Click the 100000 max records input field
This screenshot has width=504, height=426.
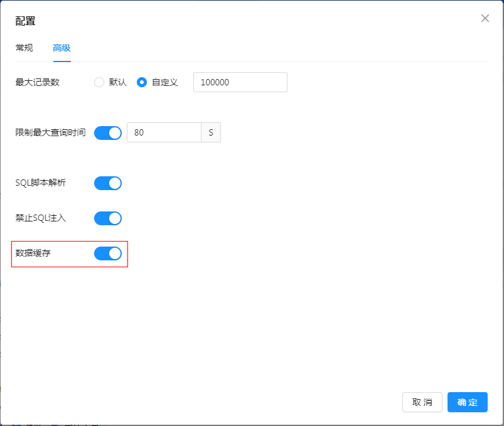tap(240, 82)
